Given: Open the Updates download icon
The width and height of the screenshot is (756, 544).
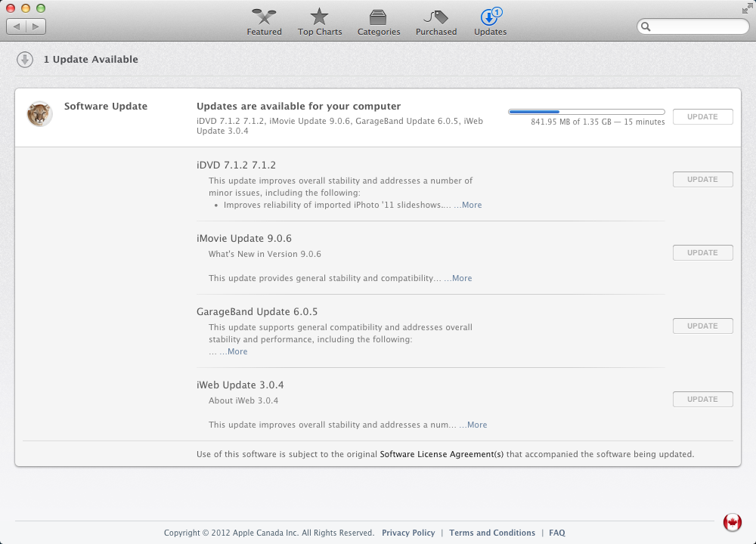Looking at the screenshot, I should tap(491, 17).
